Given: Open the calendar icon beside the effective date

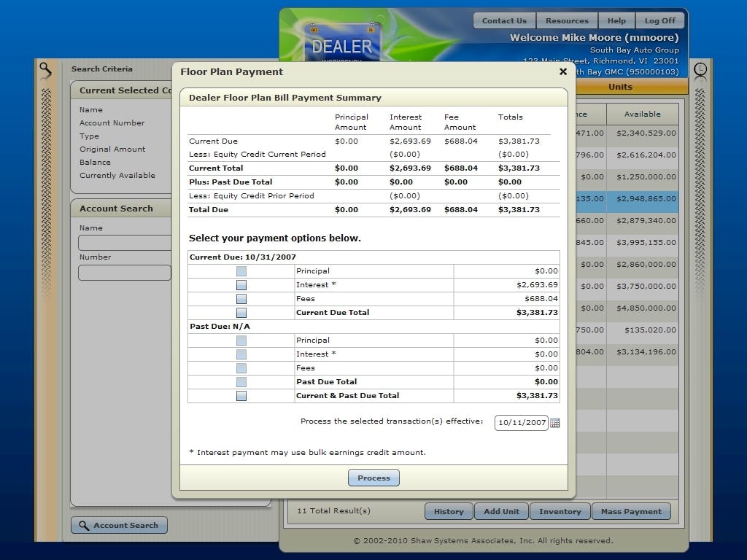Looking at the screenshot, I should (554, 422).
